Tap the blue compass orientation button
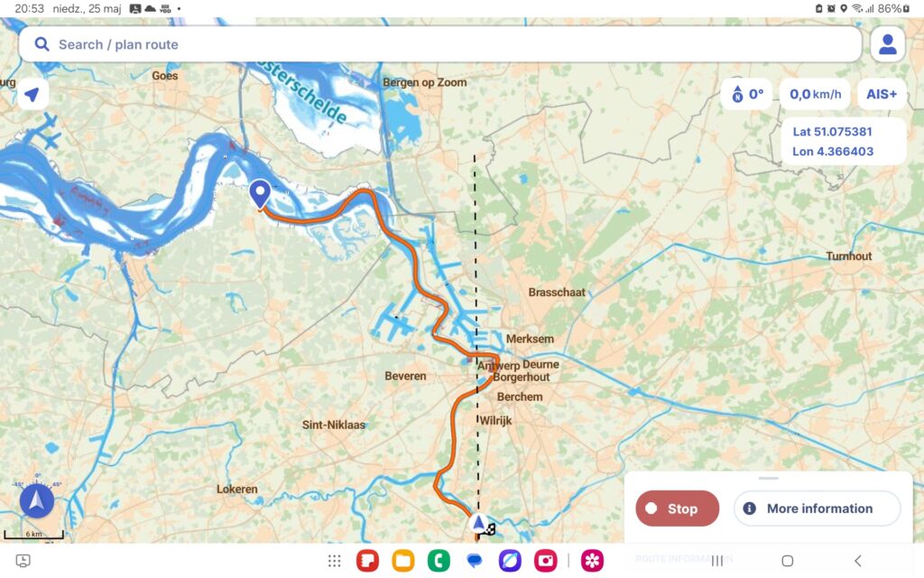This screenshot has width=924, height=578. pyautogui.click(x=36, y=500)
